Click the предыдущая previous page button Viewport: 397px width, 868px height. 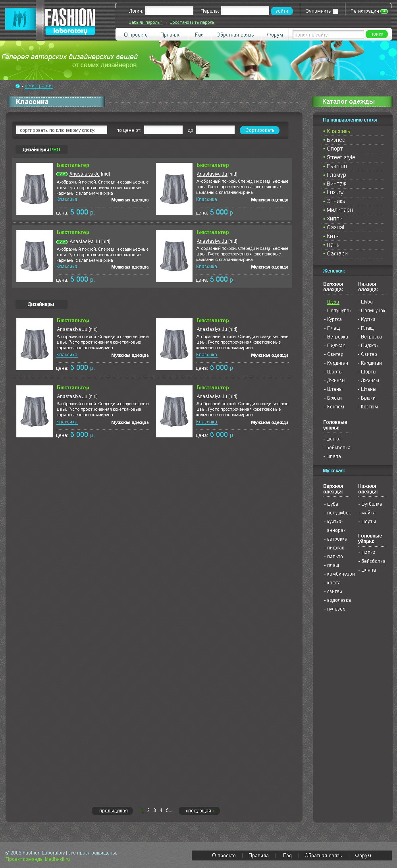tap(113, 811)
